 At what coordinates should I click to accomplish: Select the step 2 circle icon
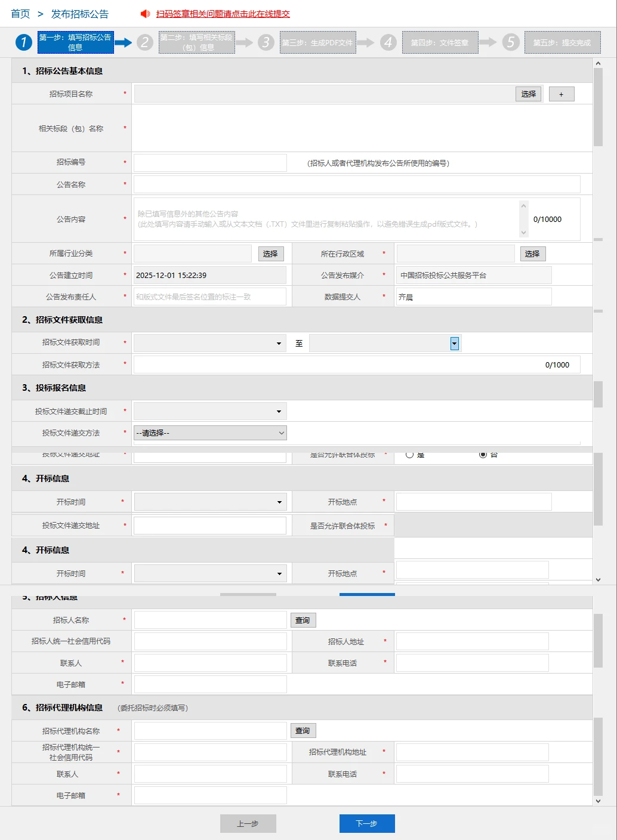[x=145, y=42]
